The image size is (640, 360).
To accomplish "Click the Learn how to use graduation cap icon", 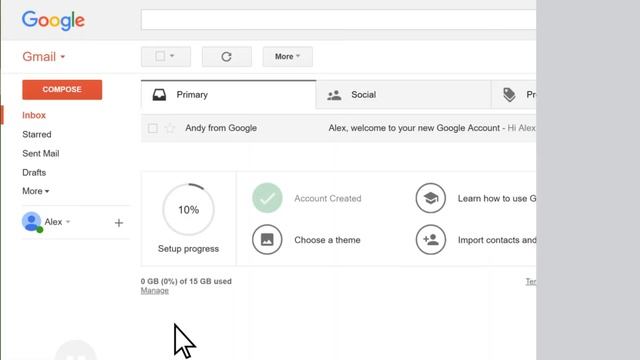I will click(x=431, y=198).
